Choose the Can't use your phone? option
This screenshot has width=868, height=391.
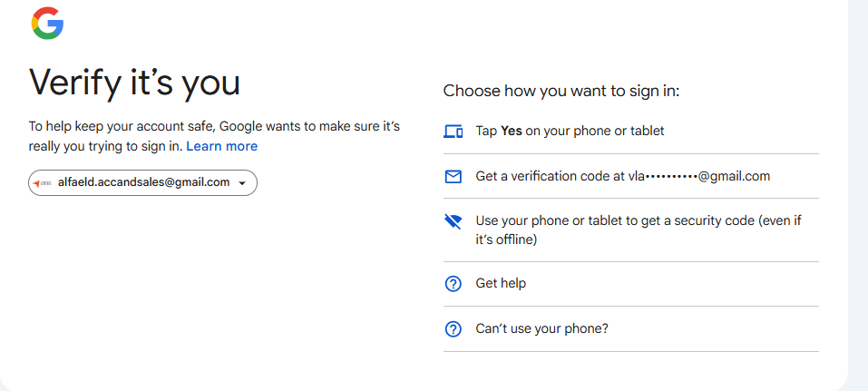(x=631, y=329)
